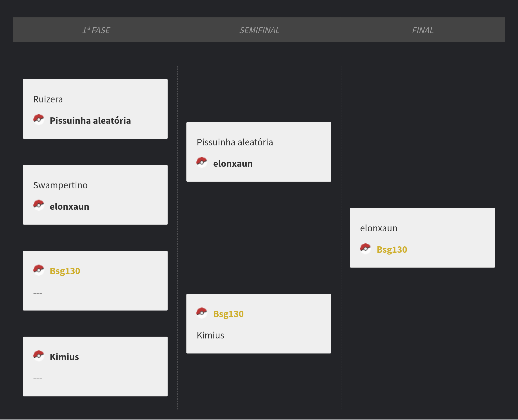Screen dimensions: 518x420
Task: Open the Ruizera player name
Action: (48, 99)
